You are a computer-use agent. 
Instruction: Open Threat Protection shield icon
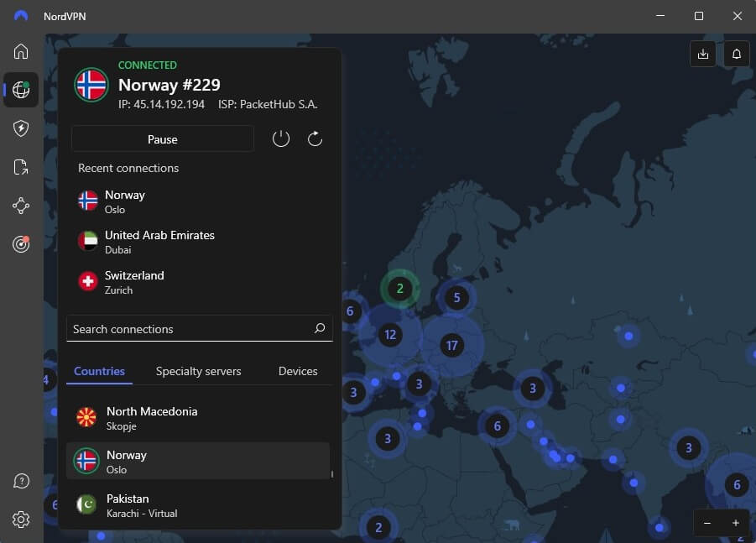pos(21,128)
